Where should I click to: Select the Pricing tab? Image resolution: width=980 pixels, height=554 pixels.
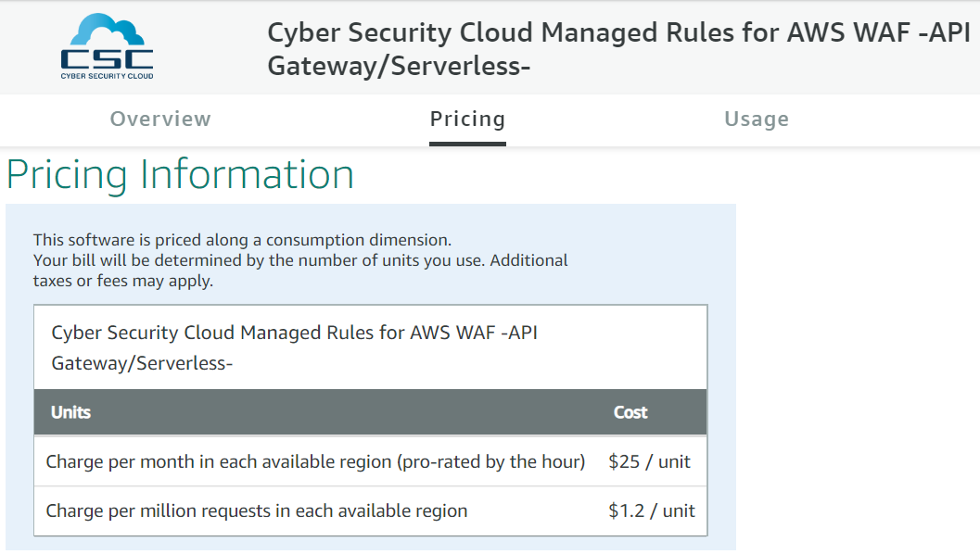coord(467,120)
